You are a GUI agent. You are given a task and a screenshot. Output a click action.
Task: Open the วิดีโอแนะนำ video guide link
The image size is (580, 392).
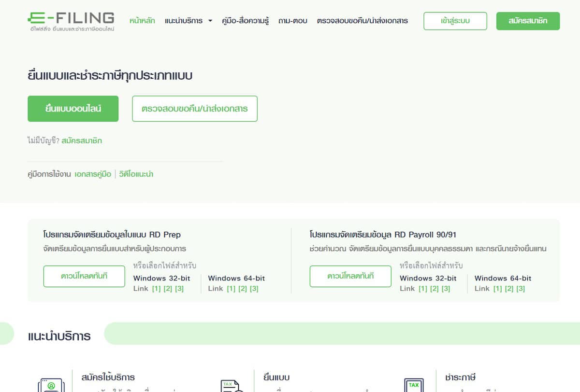(x=136, y=174)
